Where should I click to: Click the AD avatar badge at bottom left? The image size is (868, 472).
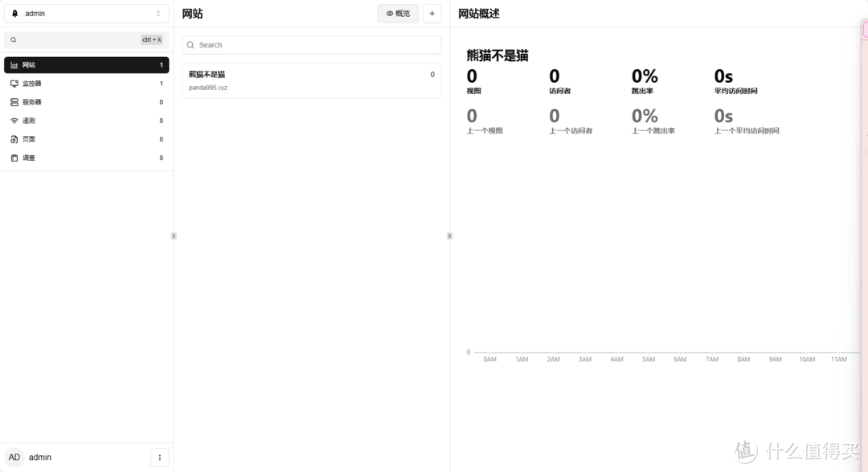[14, 457]
